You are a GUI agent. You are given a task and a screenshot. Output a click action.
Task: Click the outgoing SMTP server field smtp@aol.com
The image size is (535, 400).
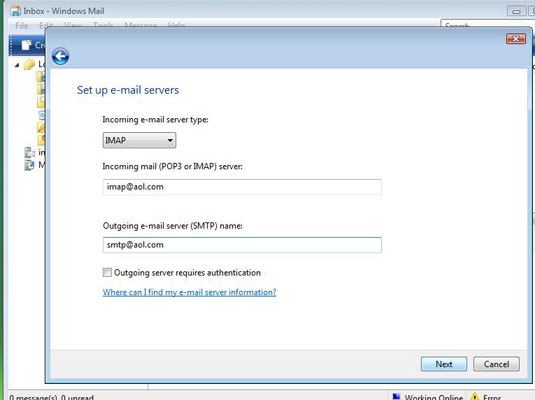pos(242,245)
